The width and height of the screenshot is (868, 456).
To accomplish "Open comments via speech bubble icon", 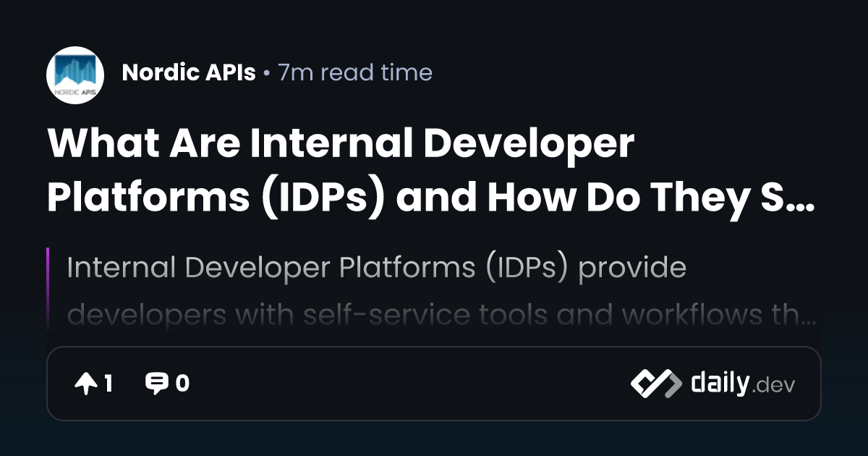I will tap(156, 384).
